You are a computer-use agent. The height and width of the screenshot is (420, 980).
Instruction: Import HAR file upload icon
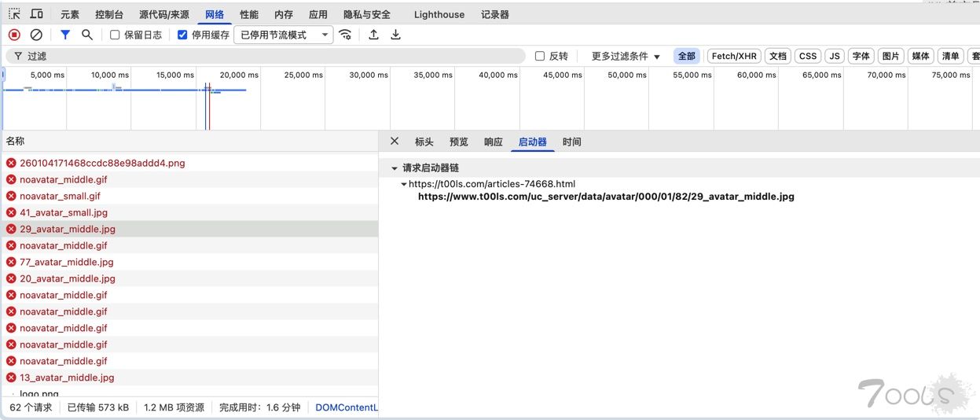click(373, 35)
